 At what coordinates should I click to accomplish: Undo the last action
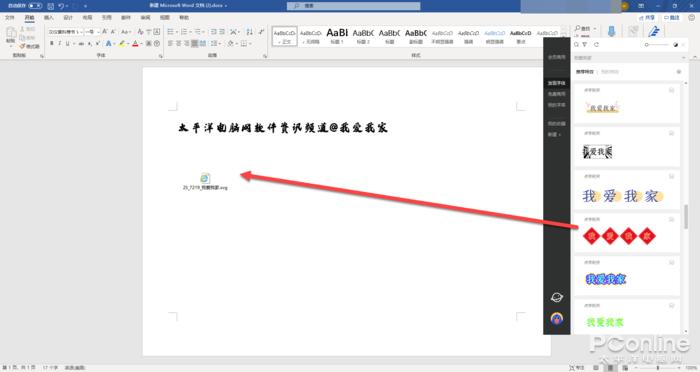61,6
